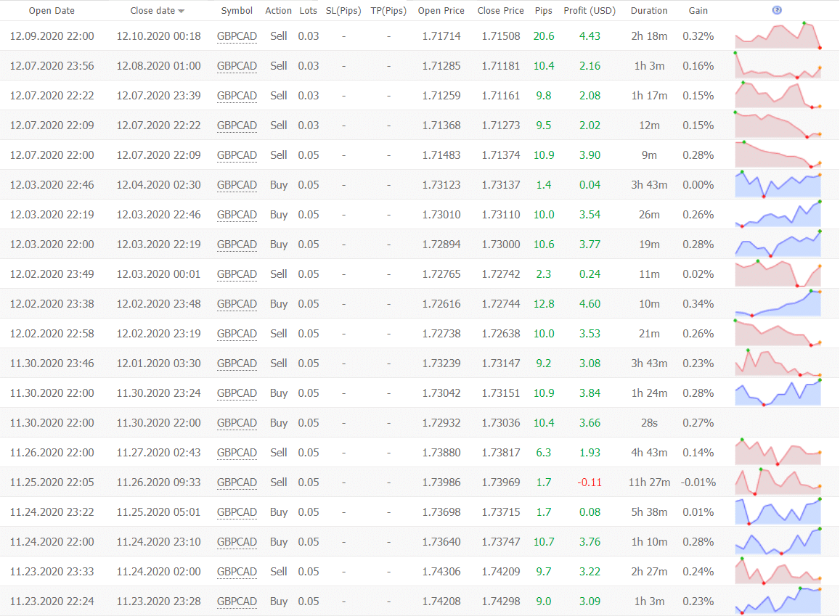The width and height of the screenshot is (840, 616).
Task: Select open price 1.74306
Action: pos(441,572)
